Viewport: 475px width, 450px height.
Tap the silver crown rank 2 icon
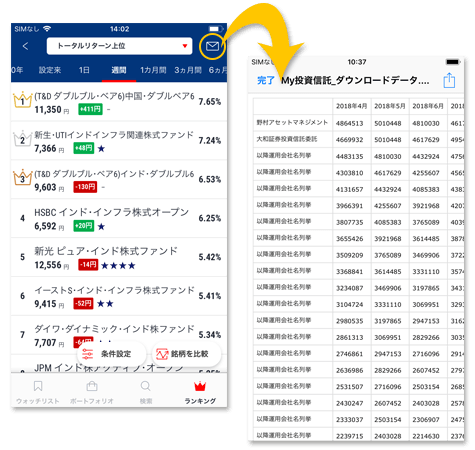[22, 138]
